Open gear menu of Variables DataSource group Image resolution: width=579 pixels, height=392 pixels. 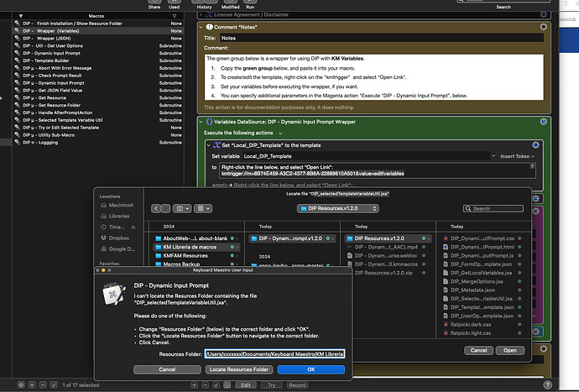pyautogui.click(x=543, y=122)
